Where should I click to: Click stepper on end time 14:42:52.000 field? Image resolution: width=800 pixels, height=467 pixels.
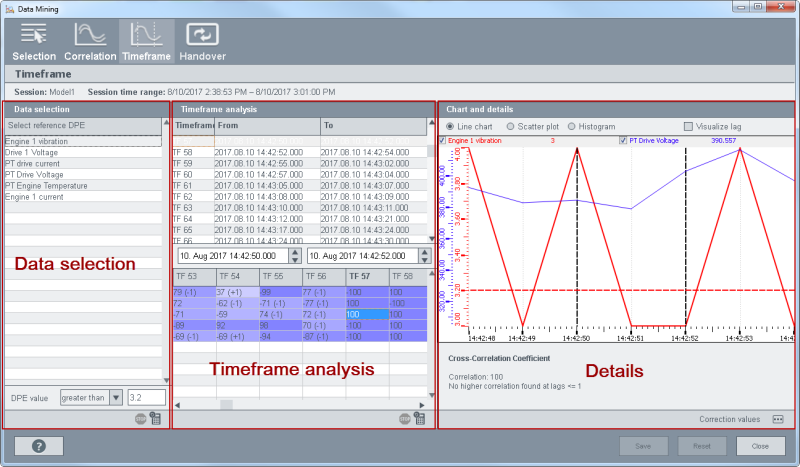point(424,257)
